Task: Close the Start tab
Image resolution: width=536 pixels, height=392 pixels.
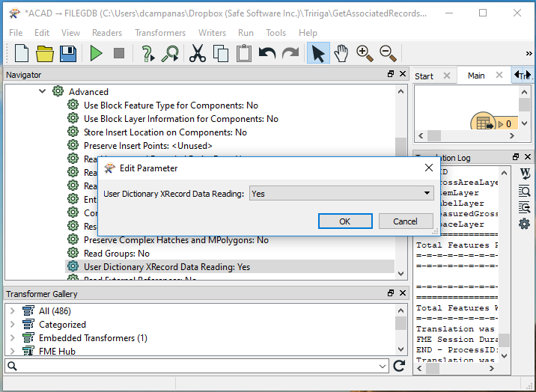Action: point(447,76)
